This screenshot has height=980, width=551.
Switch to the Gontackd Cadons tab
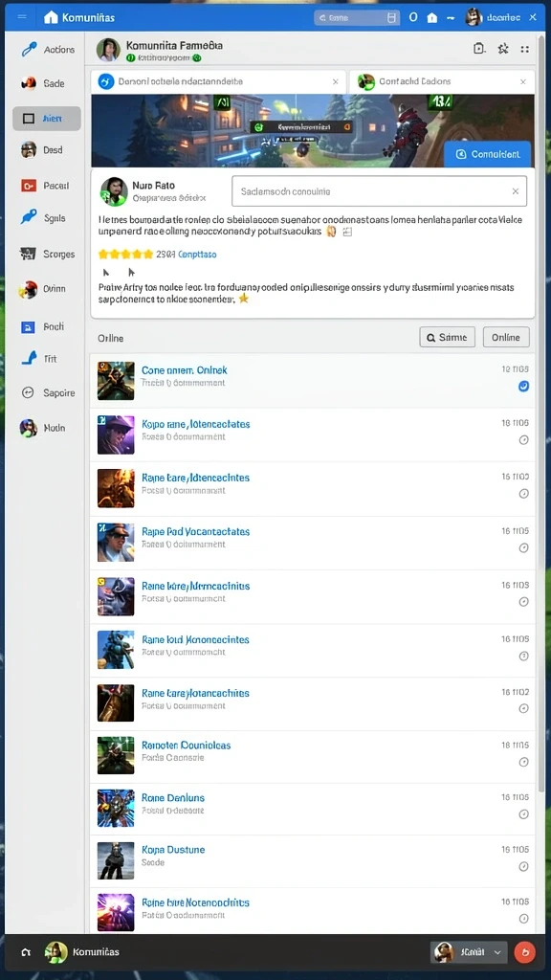point(442,81)
